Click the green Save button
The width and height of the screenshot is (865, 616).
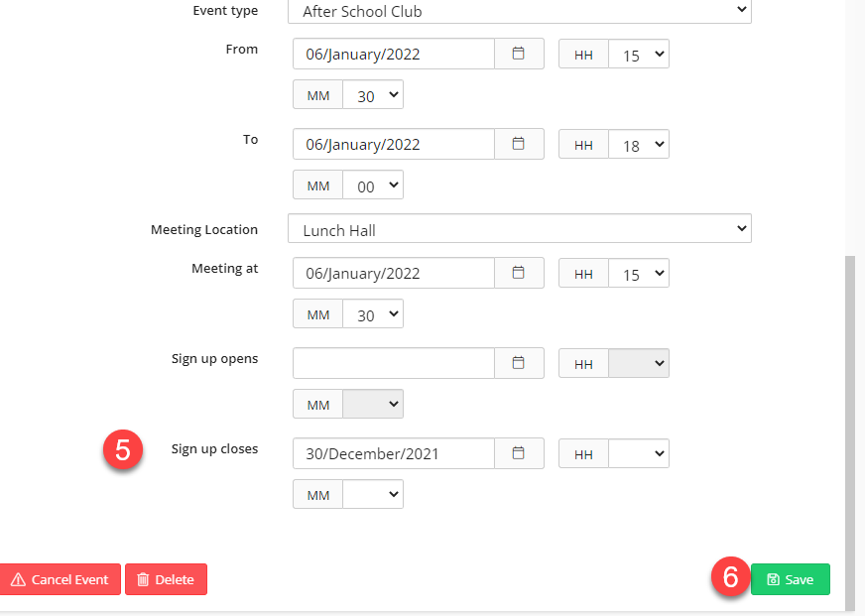[790, 579]
